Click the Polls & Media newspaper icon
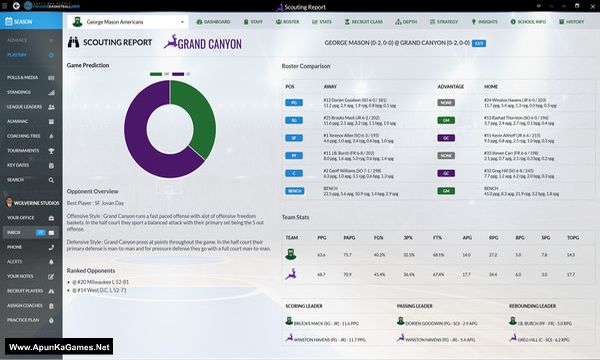 (x=51, y=78)
